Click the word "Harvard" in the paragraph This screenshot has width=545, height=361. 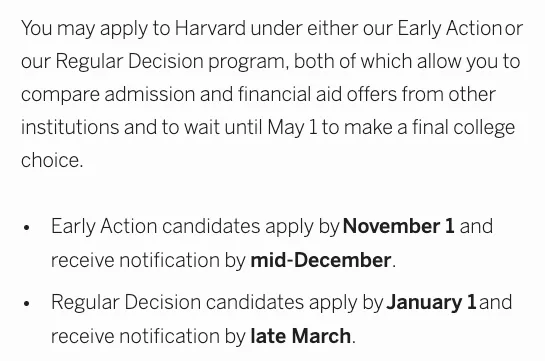(210, 28)
